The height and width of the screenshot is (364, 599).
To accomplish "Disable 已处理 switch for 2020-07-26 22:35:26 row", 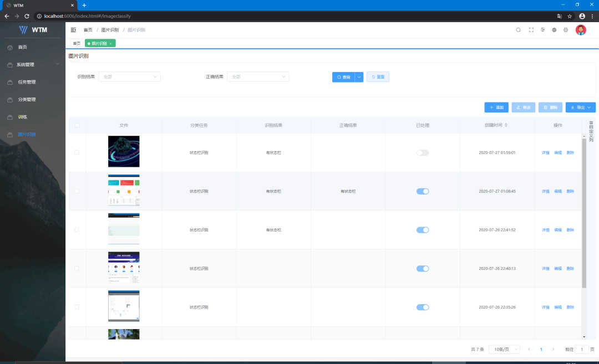I will (x=423, y=307).
